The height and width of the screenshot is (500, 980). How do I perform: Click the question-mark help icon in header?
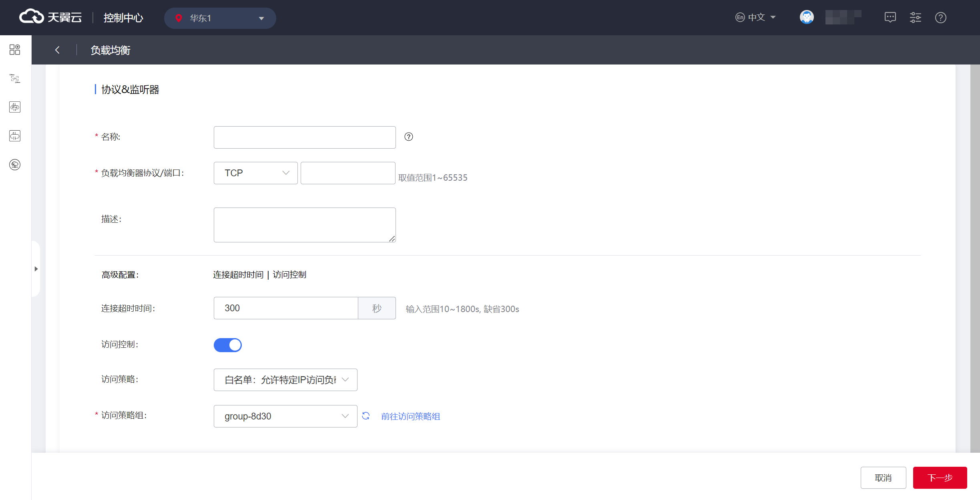pyautogui.click(x=940, y=18)
